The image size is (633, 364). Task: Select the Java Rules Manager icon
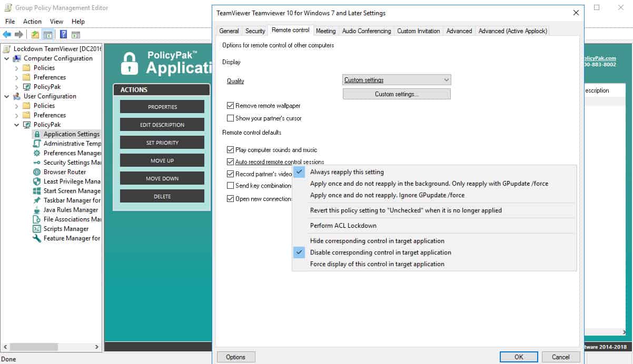[37, 210]
